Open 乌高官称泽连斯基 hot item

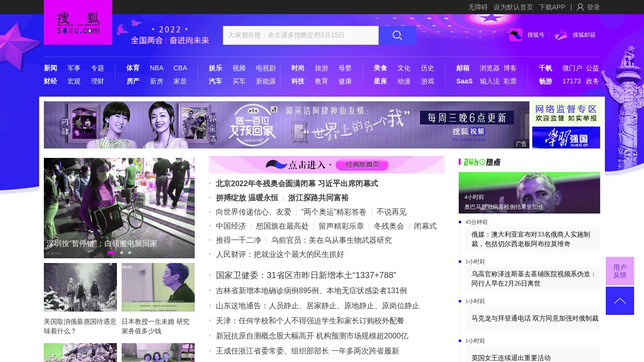click(x=534, y=279)
